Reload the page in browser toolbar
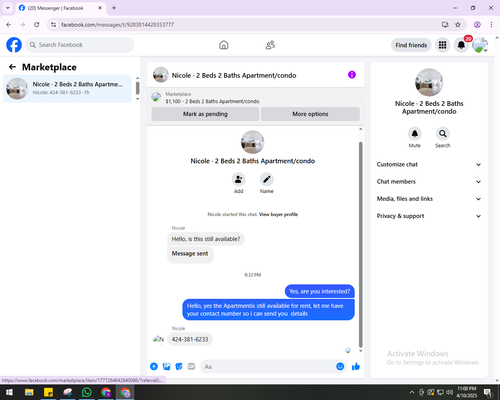The height and width of the screenshot is (400, 500). (x=37, y=25)
